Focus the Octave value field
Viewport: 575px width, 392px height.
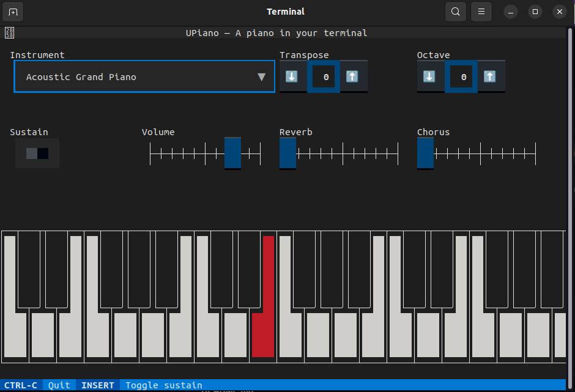pos(461,76)
